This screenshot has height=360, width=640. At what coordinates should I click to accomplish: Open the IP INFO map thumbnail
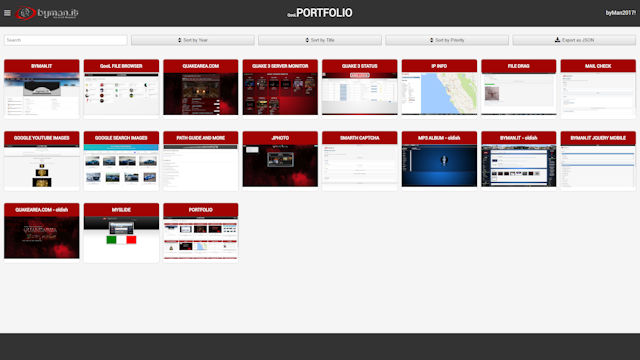click(x=439, y=94)
